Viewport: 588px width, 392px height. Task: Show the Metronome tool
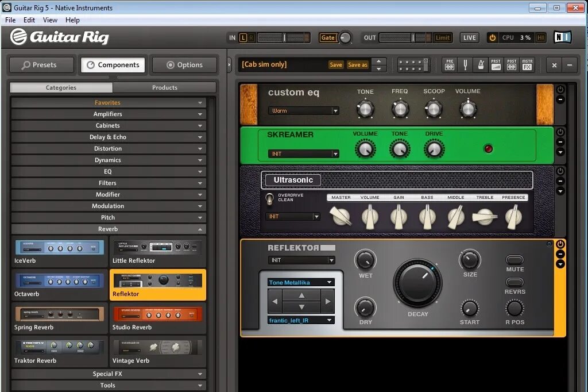pyautogui.click(x=481, y=64)
